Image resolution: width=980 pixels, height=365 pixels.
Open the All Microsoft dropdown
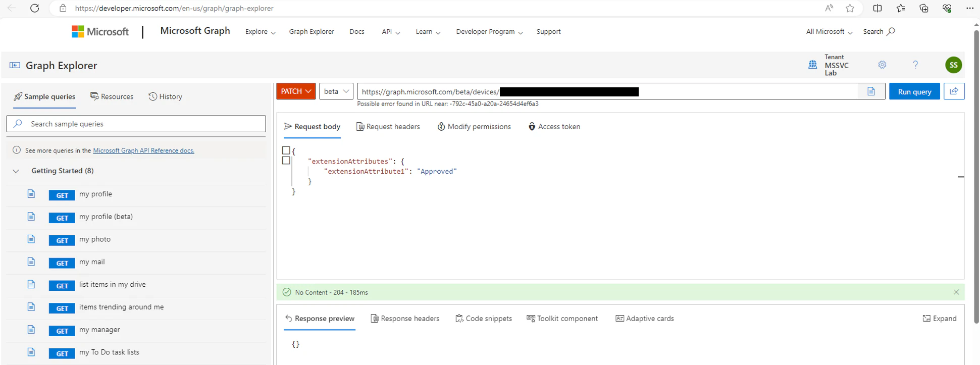829,32
